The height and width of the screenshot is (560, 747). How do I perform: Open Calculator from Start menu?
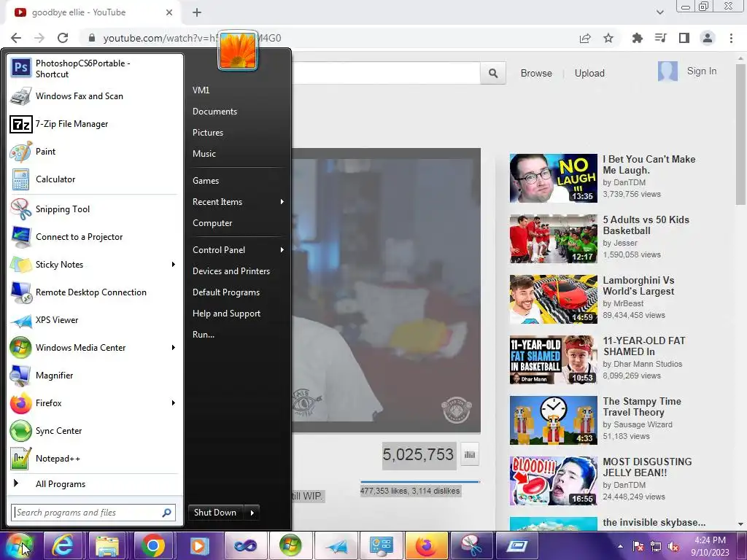[94, 179]
